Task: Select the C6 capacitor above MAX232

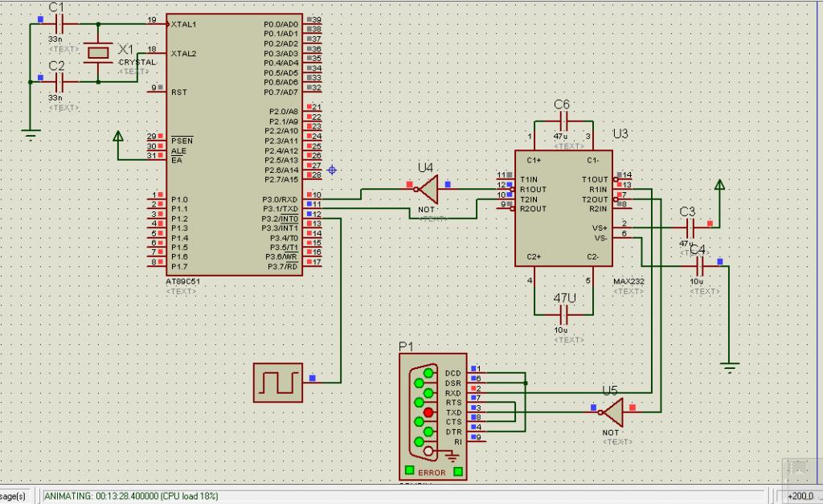Action: (563, 121)
